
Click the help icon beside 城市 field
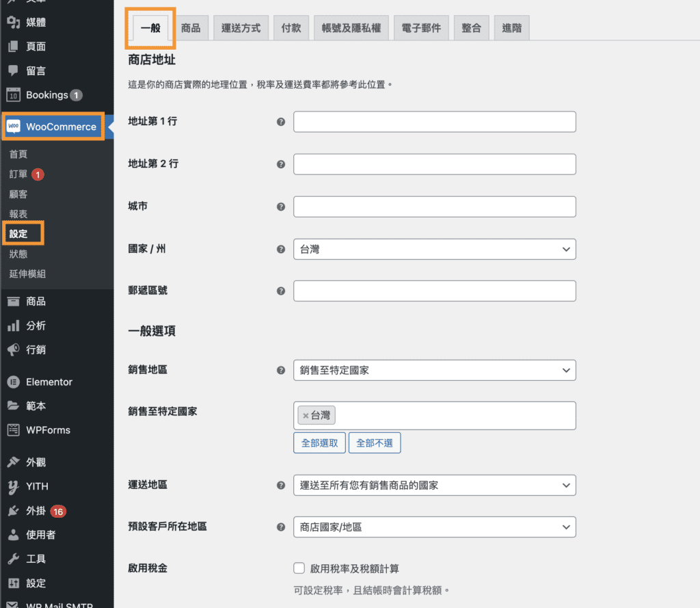(x=280, y=206)
